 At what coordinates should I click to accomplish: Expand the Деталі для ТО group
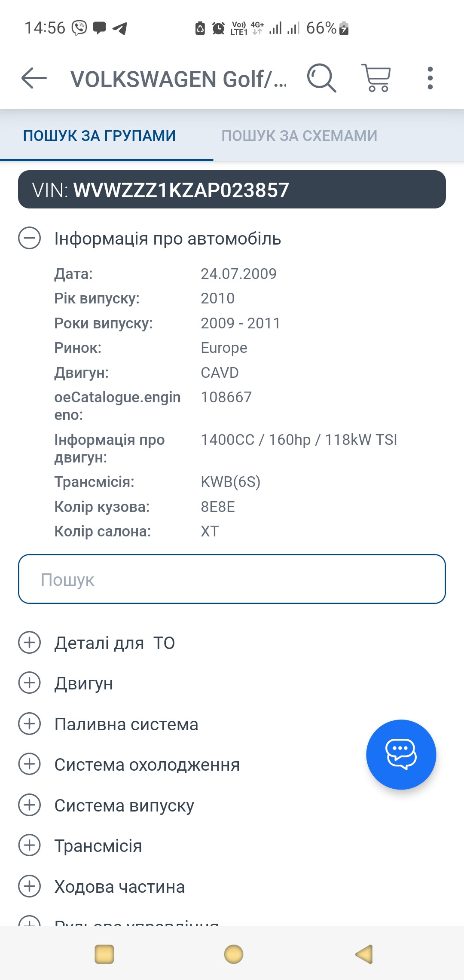coord(30,643)
